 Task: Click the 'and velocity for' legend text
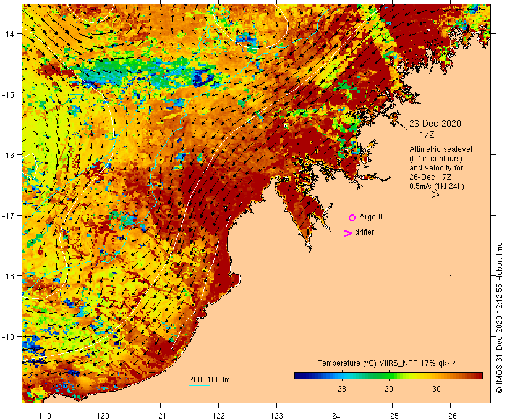[x=436, y=168]
